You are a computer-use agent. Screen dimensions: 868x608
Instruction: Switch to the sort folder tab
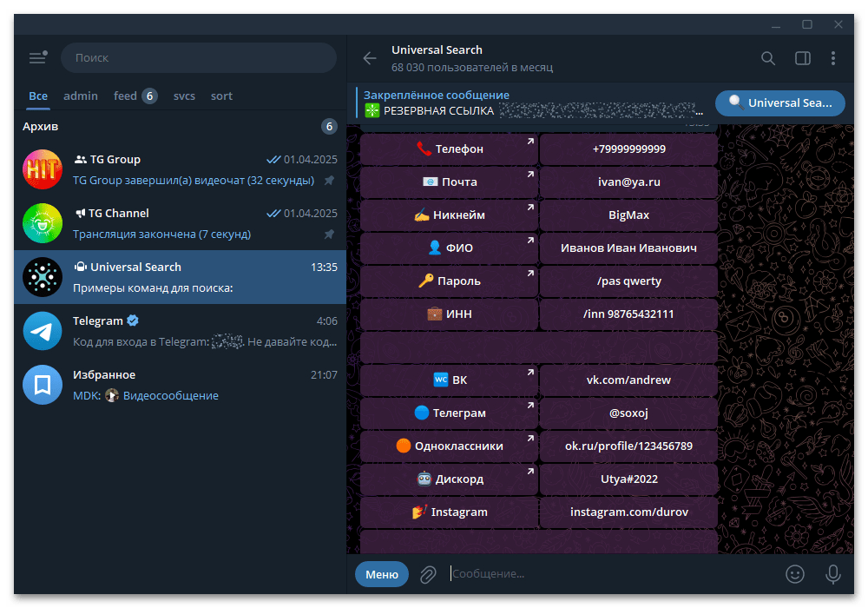coord(221,96)
